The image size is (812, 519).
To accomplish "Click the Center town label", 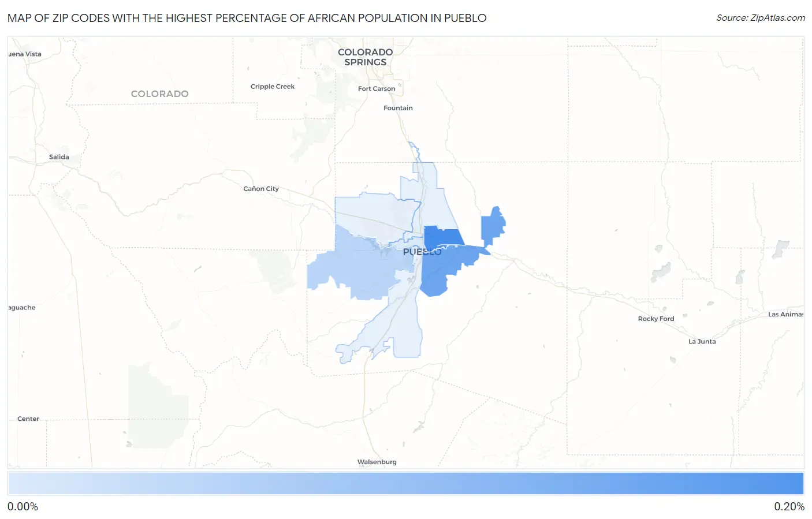I will (28, 419).
